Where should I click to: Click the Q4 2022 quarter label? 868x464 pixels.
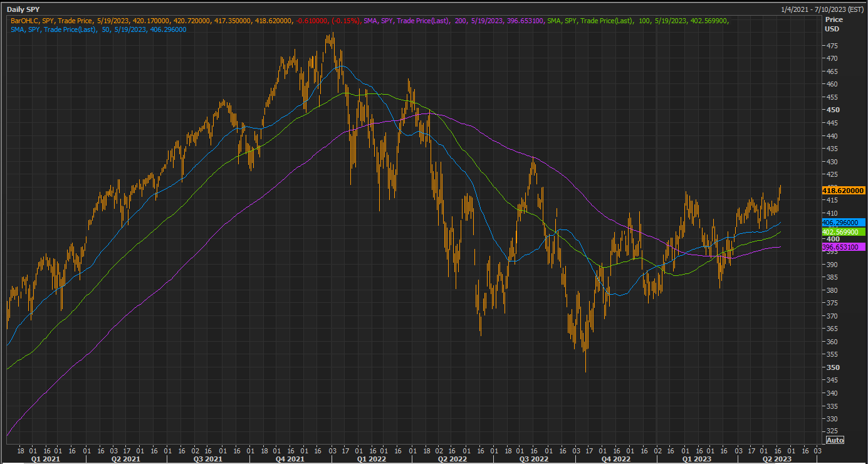[x=615, y=459]
